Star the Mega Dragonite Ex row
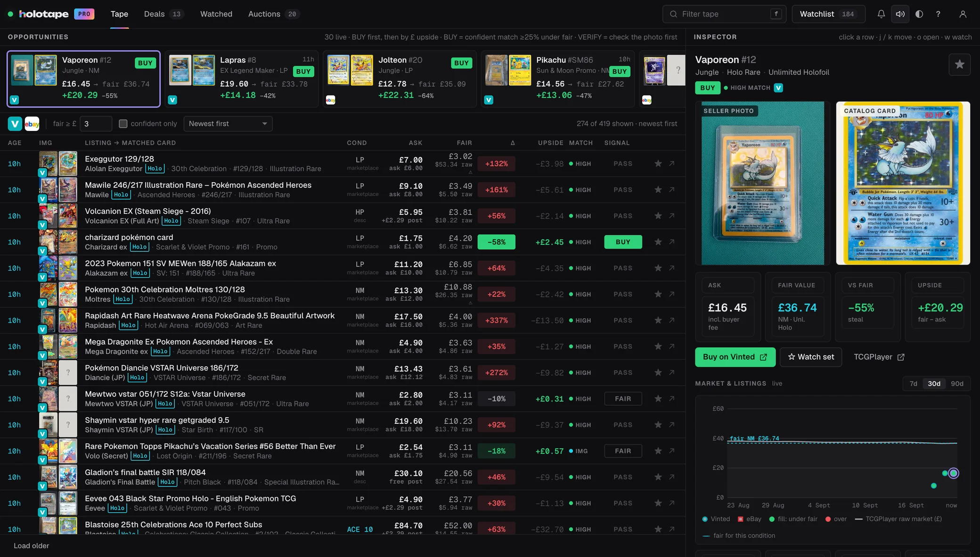Screen dimensions: 980x557 coord(658,347)
